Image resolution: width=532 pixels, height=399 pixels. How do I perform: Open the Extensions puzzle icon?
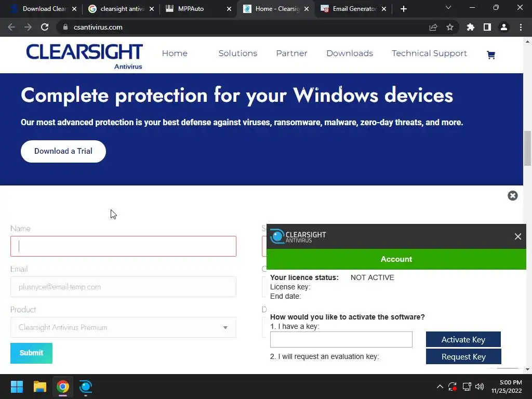(x=470, y=27)
